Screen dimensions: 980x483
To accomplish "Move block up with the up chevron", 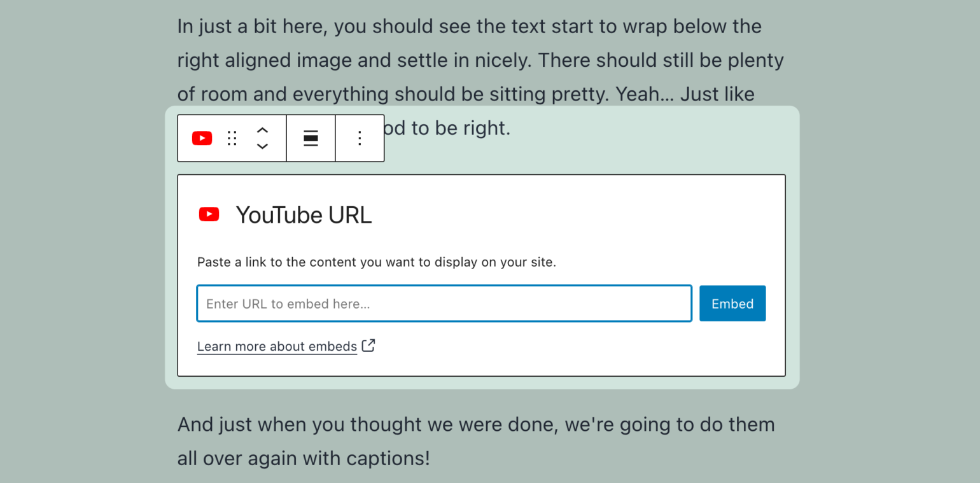I will [x=262, y=130].
